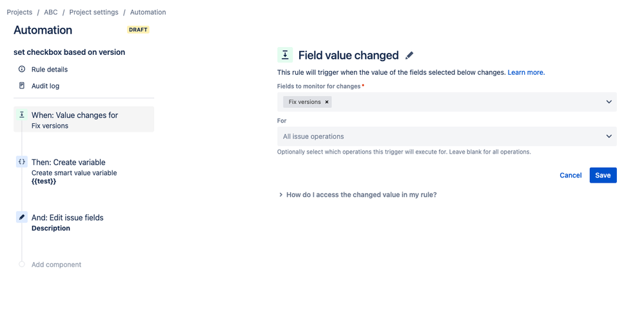Screen dimensions: 644x333
Task: Click the Audit log document icon
Action: click(x=22, y=86)
